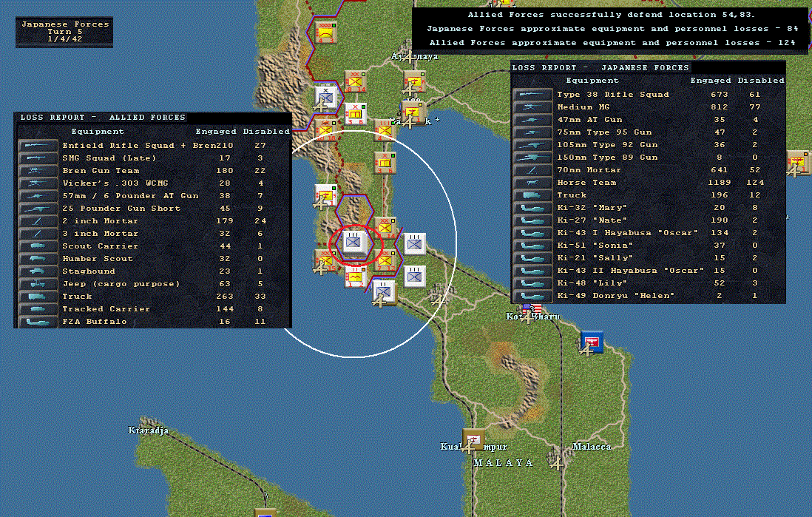Click the Truck icon in Allied loss report
812x517 pixels.
(38, 297)
